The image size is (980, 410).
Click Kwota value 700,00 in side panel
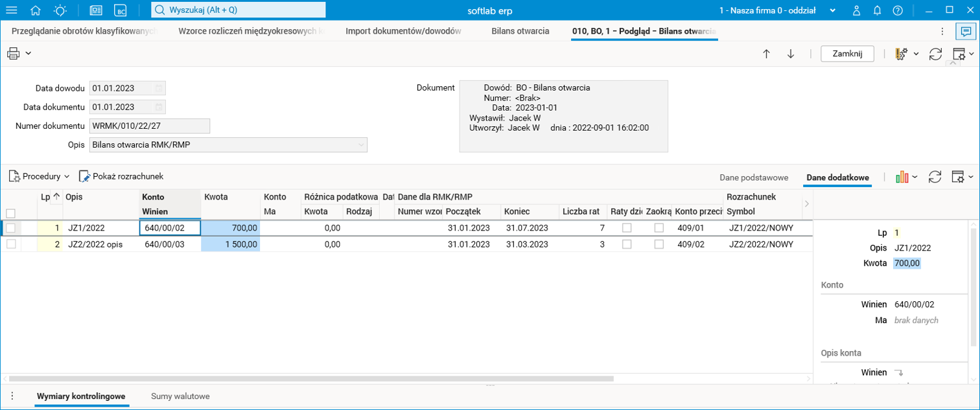click(x=907, y=263)
